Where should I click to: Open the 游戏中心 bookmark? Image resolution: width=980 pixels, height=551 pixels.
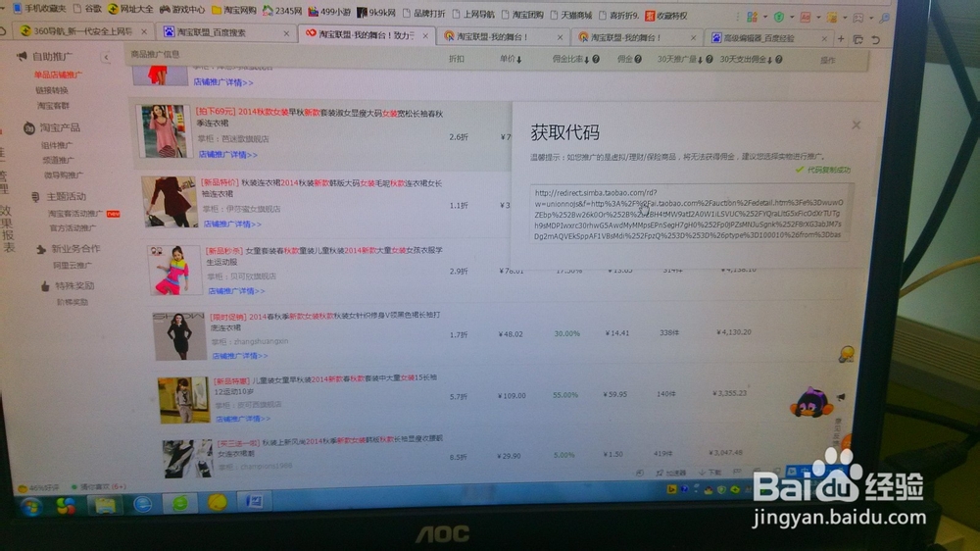point(182,10)
